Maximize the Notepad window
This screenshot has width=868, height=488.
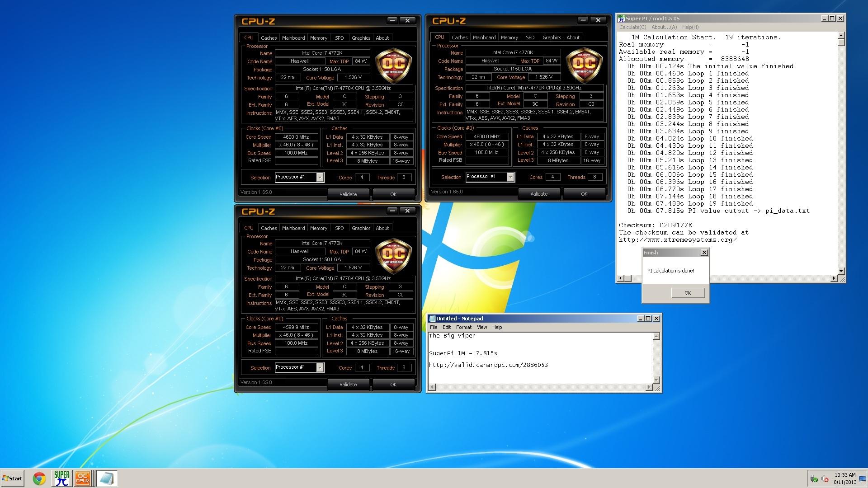[648, 319]
